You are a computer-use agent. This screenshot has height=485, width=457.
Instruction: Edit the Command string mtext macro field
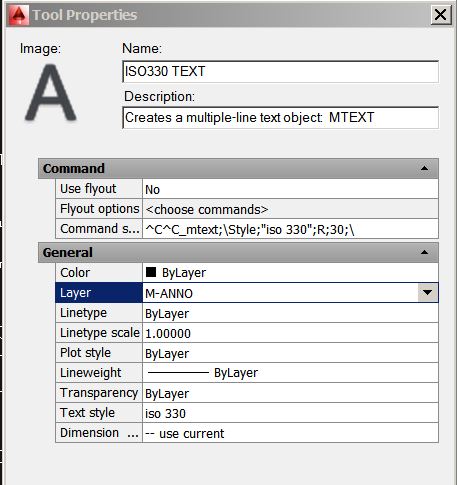(x=290, y=229)
